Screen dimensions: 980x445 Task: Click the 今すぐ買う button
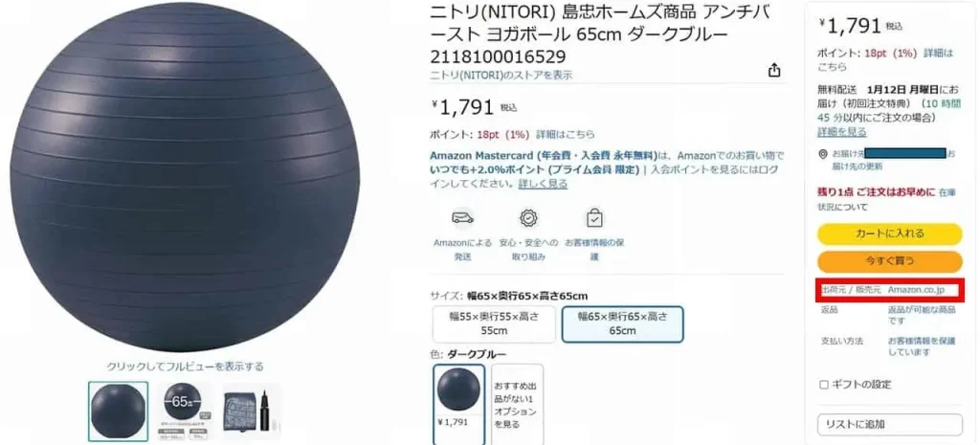[x=890, y=261]
